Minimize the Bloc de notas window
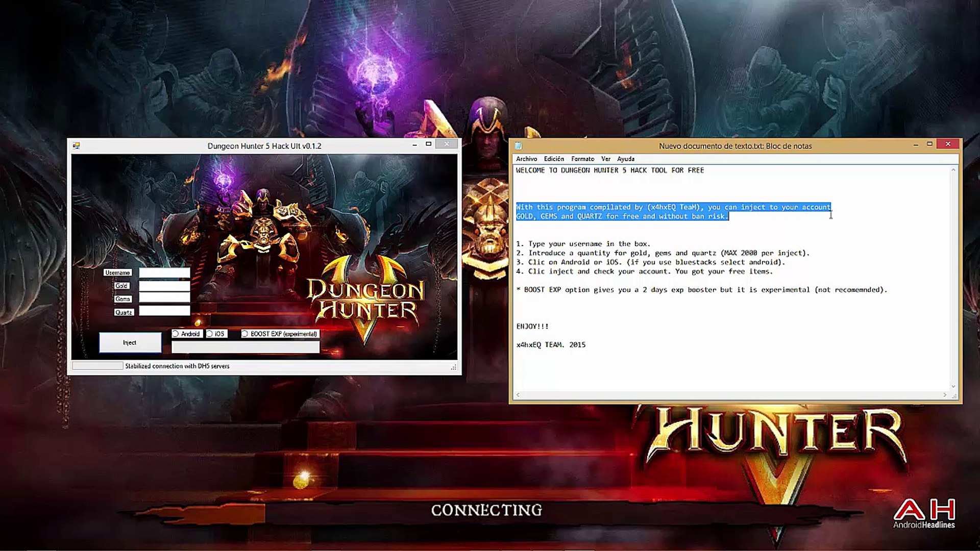This screenshot has width=980, height=551. [x=916, y=144]
